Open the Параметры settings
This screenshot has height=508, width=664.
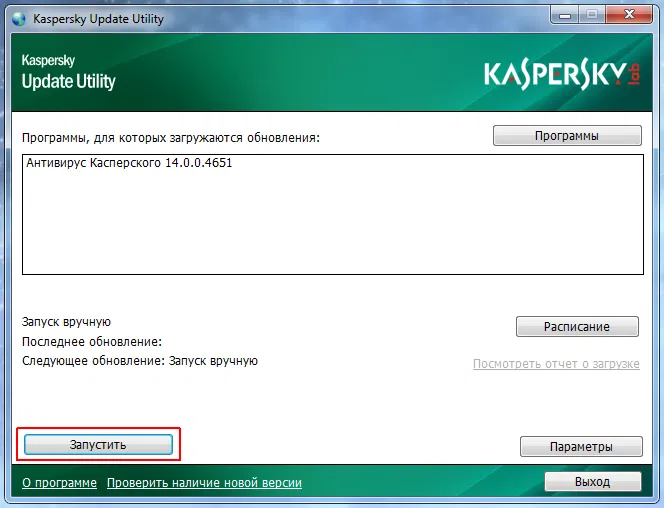pyautogui.click(x=581, y=447)
